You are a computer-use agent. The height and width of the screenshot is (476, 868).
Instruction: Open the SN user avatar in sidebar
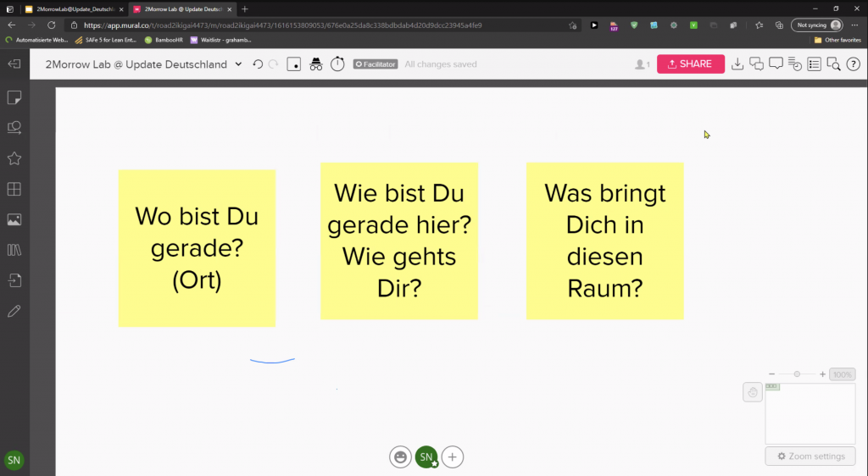14,460
